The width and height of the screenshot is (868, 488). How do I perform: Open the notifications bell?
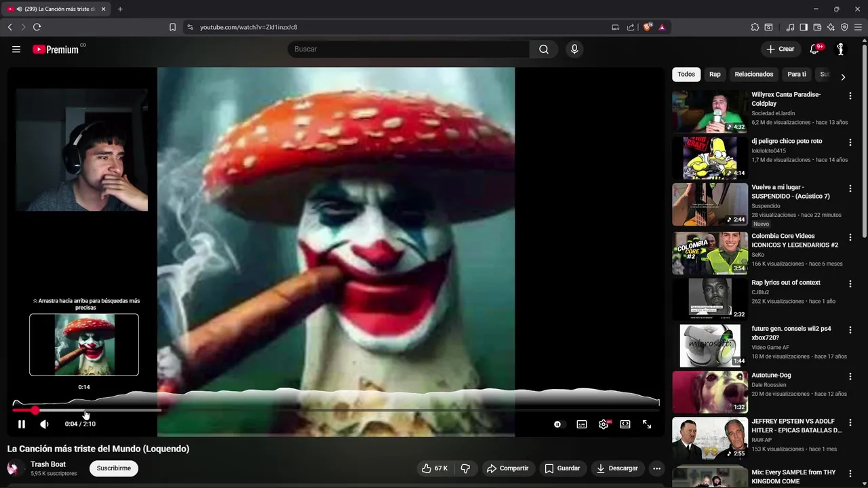coord(815,49)
